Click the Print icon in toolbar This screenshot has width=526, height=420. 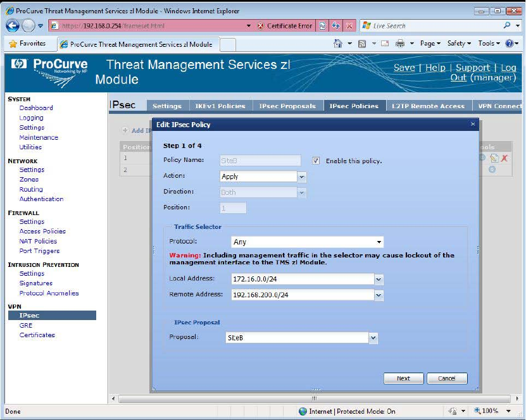pos(400,44)
